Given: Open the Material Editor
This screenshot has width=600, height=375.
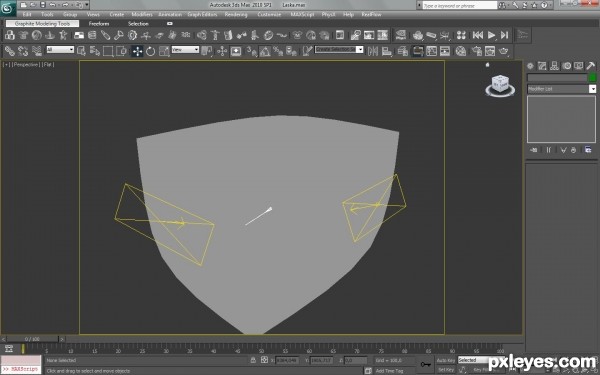Looking at the screenshot, I should [461, 51].
